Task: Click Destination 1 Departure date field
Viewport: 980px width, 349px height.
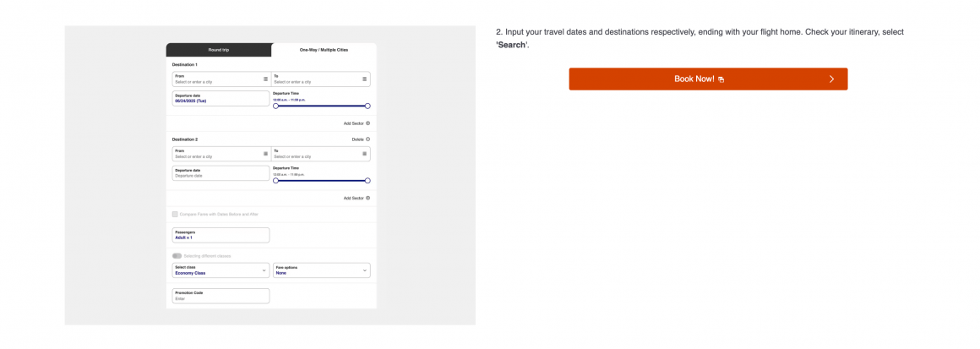Action: tap(220, 98)
